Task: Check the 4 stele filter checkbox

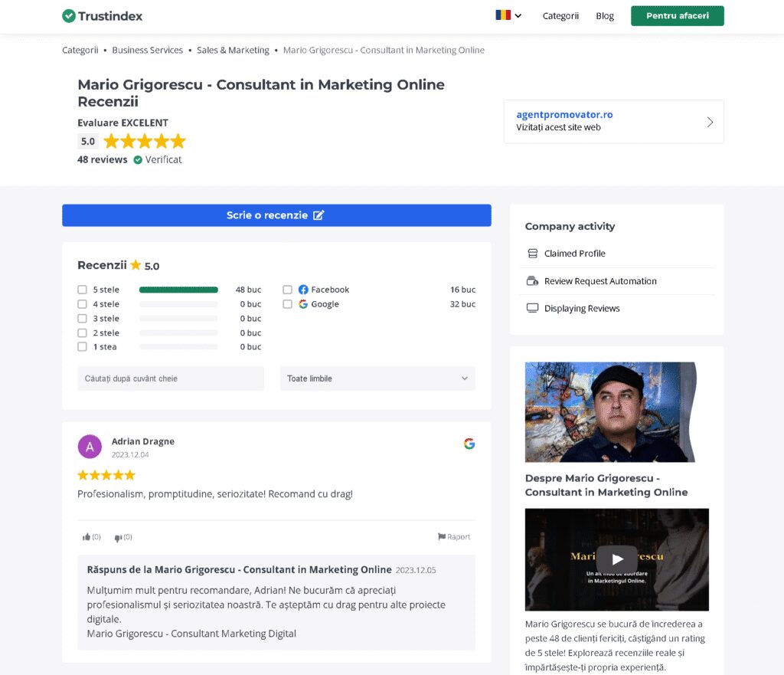Action: pos(83,304)
